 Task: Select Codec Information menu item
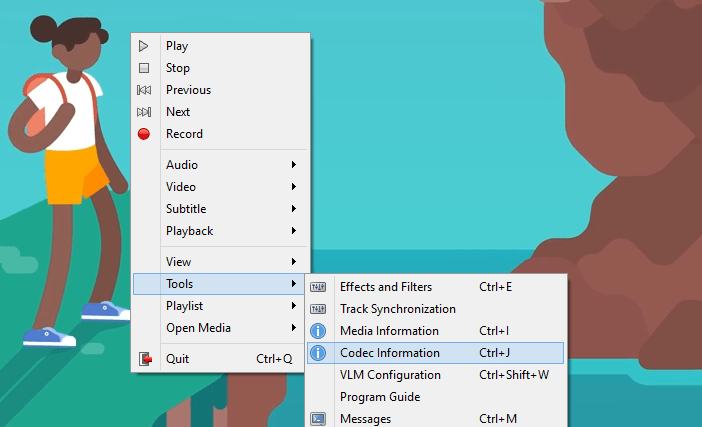(x=390, y=353)
